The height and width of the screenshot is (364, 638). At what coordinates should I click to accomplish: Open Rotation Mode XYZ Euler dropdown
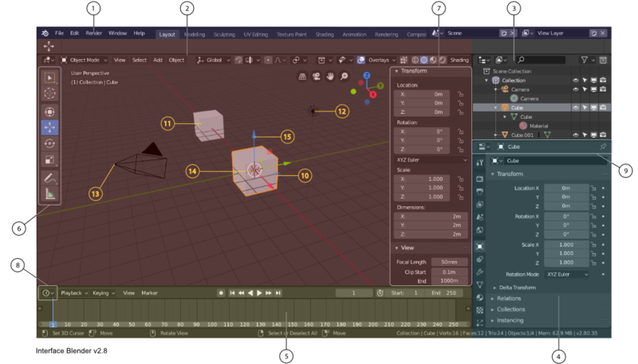[567, 275]
